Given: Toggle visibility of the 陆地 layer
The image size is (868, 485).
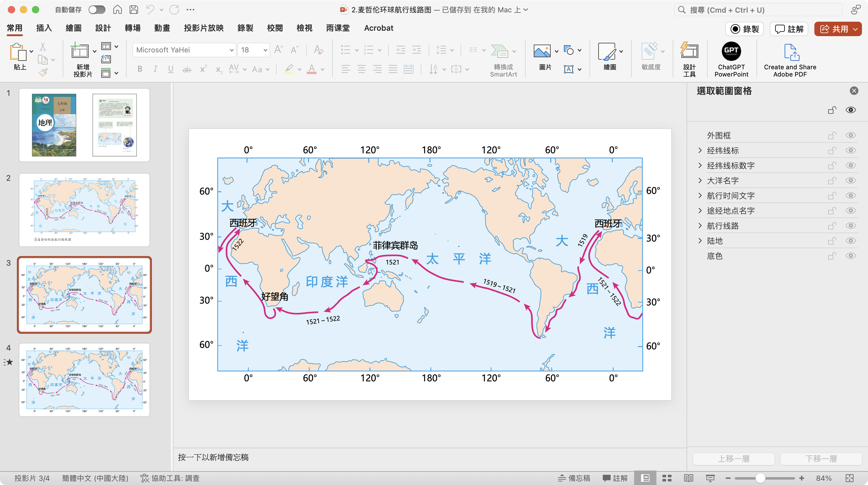Looking at the screenshot, I should click(851, 241).
